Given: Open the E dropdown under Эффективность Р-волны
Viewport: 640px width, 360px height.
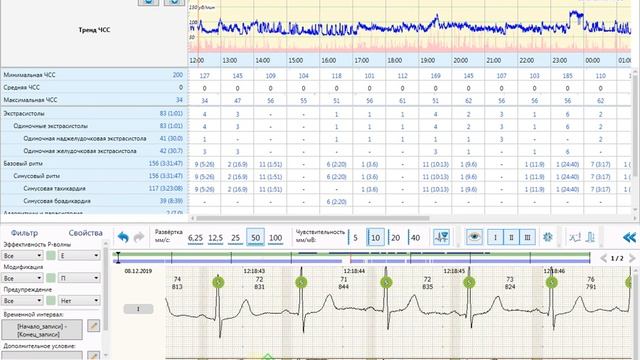Looking at the screenshot, I should click(x=79, y=256).
